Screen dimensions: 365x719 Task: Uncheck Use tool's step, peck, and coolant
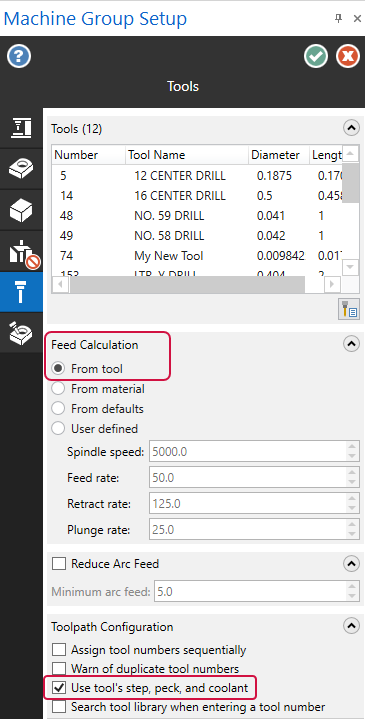[59, 688]
